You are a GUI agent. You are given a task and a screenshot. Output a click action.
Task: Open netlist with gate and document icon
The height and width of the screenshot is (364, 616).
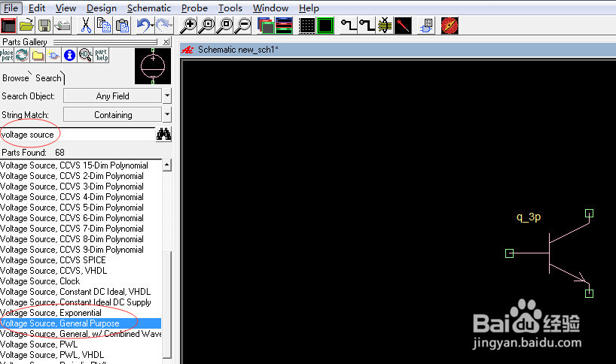point(427,26)
